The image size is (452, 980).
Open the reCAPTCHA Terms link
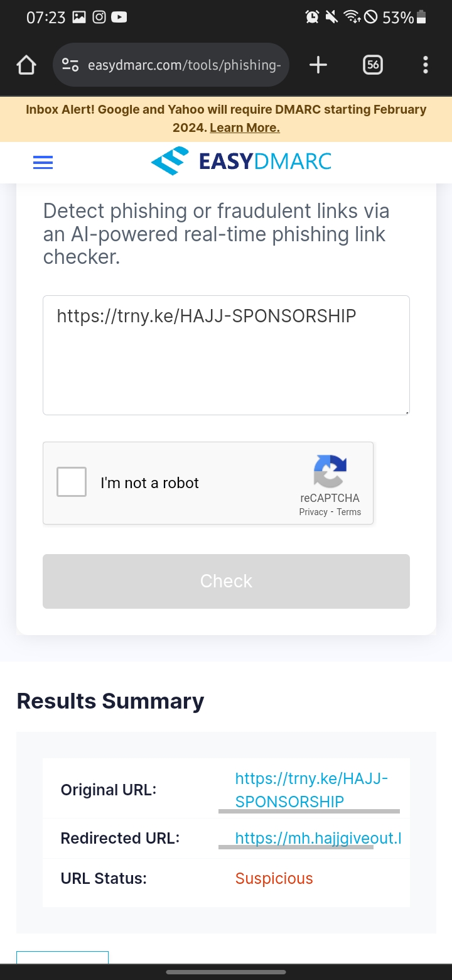[349, 512]
